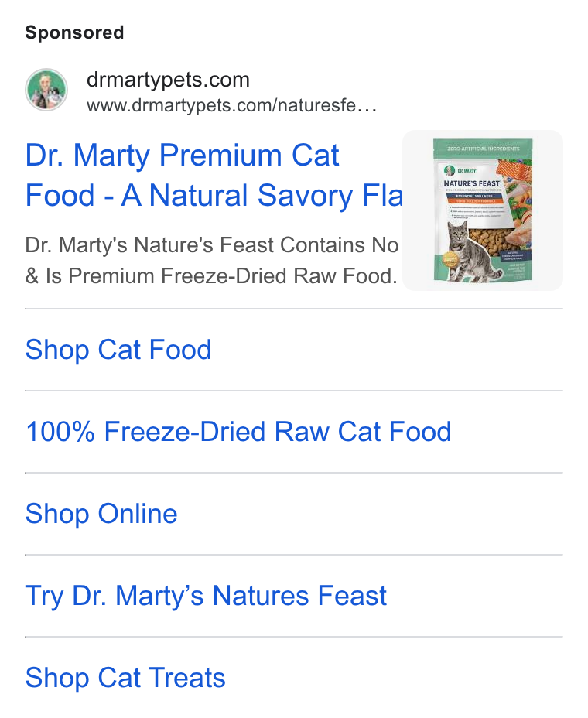
Task: Visit the Shop Cat Treats sitelink
Action: click(125, 678)
